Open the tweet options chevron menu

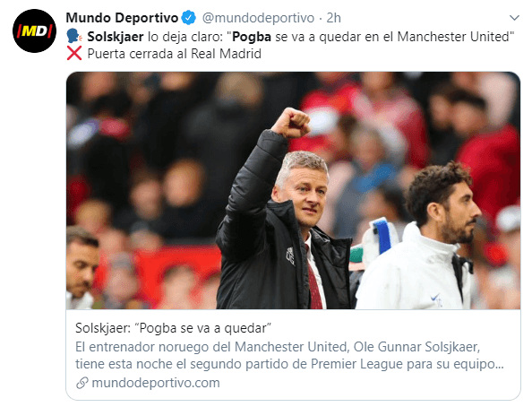click(514, 18)
